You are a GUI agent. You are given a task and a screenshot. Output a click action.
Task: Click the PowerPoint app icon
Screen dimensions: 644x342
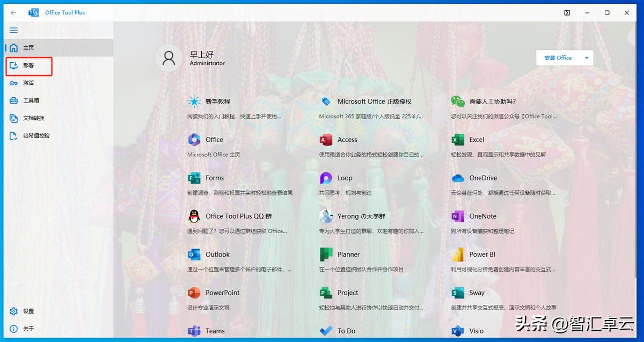pyautogui.click(x=194, y=293)
